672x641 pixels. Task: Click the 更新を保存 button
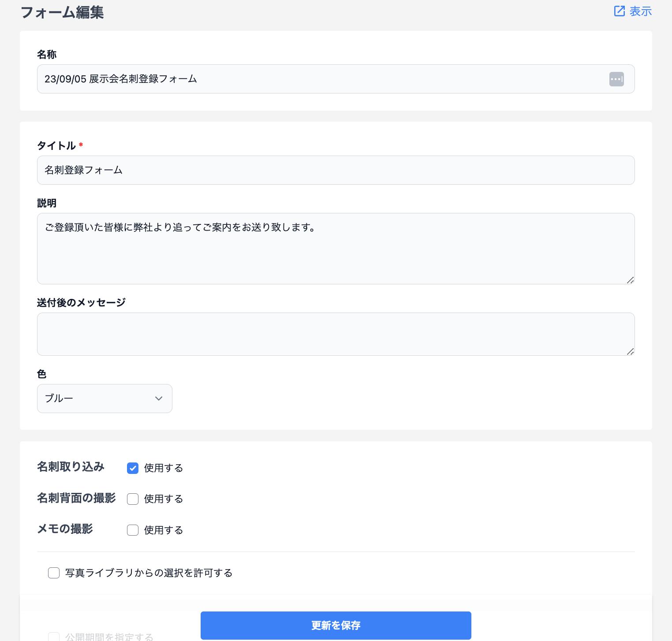336,625
